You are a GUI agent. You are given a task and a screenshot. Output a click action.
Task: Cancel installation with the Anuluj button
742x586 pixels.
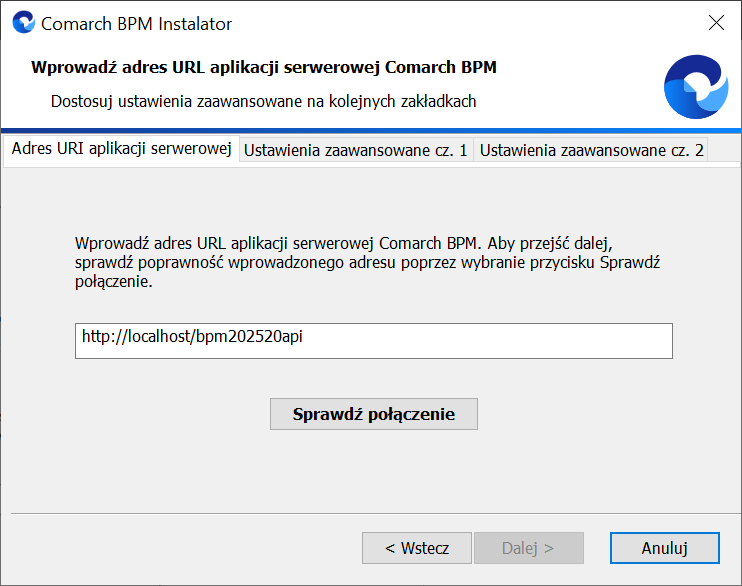point(664,548)
